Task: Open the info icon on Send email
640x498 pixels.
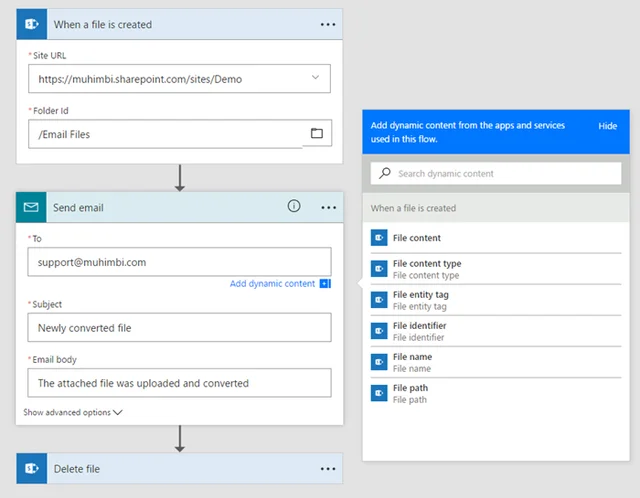Action: click(x=294, y=206)
